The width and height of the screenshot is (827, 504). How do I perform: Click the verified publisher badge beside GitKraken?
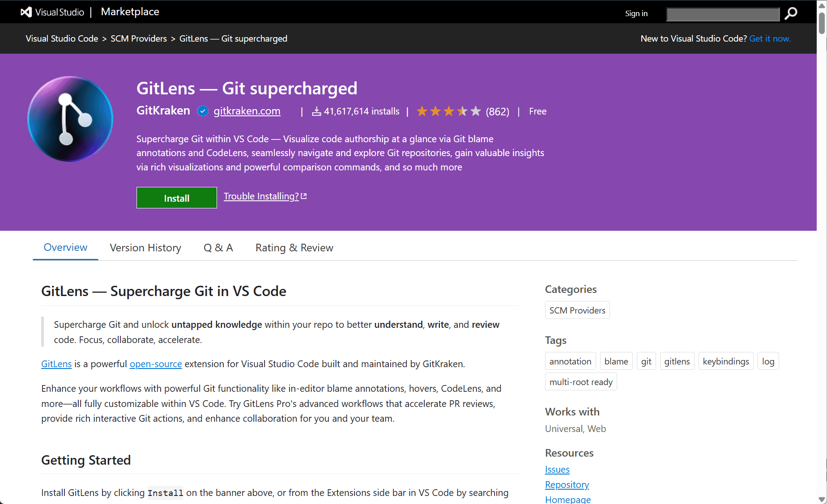tap(203, 111)
